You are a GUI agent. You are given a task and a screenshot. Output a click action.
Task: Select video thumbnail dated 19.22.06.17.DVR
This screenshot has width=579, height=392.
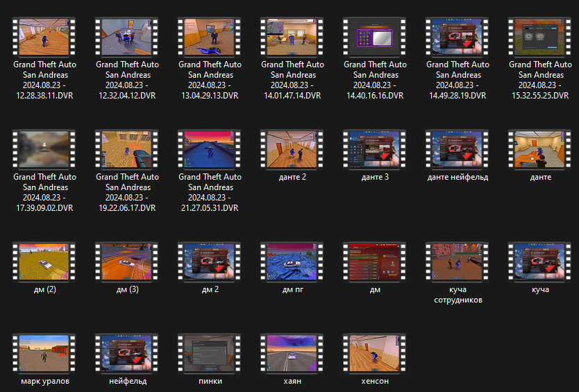tap(126, 149)
